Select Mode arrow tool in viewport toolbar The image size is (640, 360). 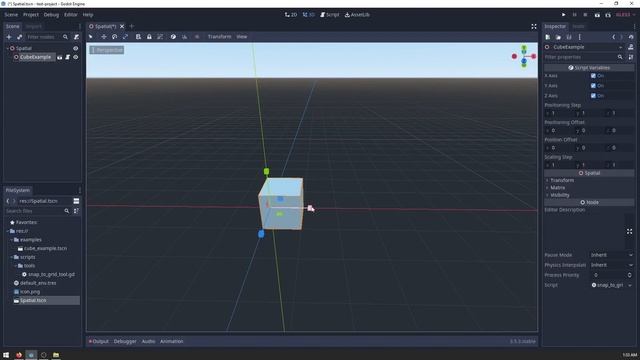pos(91,37)
